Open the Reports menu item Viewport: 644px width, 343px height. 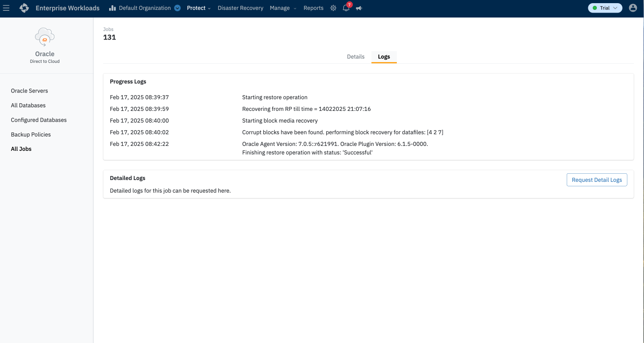tap(313, 8)
